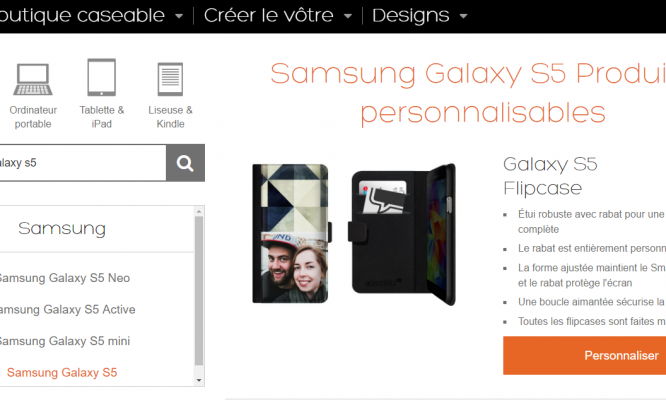Click the scroll down arrow in device list
This screenshot has height=400, width=666.
(199, 380)
